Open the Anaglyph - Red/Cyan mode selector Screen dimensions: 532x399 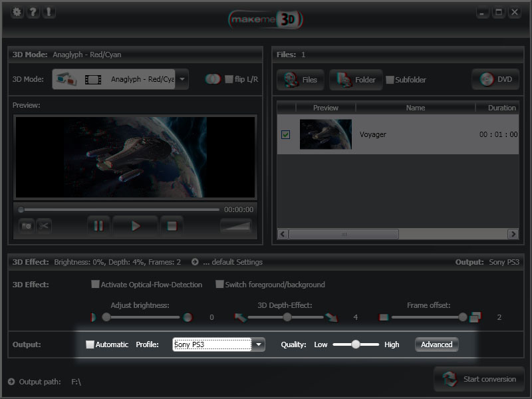pos(114,79)
